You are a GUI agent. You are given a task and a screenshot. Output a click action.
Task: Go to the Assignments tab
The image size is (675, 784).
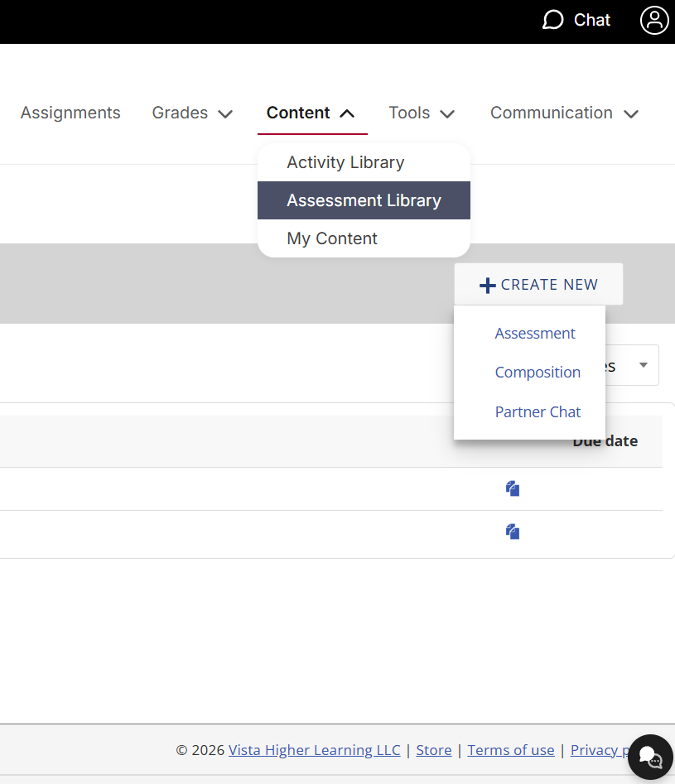tap(70, 113)
